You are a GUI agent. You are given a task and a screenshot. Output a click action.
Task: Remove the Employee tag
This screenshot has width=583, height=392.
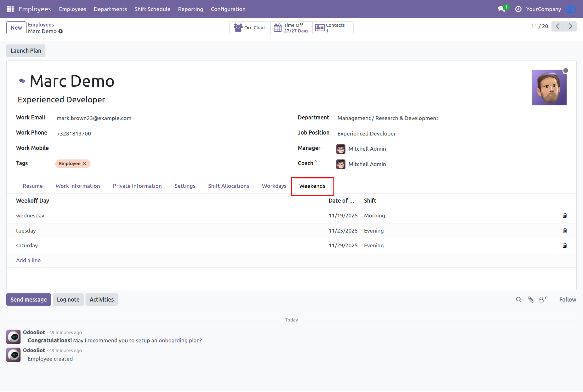[x=85, y=164]
